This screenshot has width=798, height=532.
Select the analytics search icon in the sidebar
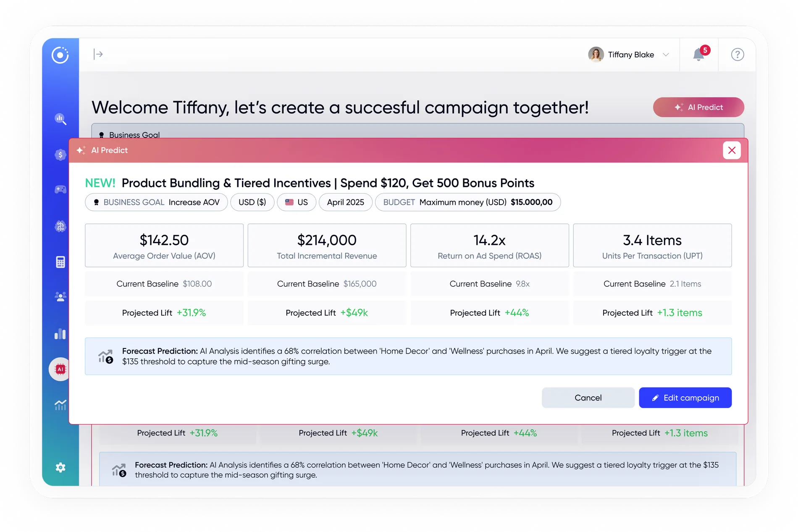[x=60, y=120]
